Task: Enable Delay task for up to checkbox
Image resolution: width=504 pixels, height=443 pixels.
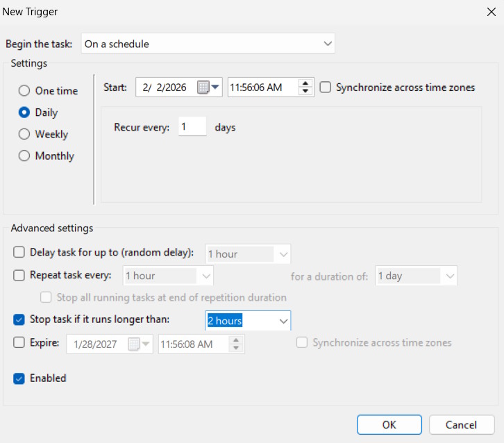Action: [19, 253]
